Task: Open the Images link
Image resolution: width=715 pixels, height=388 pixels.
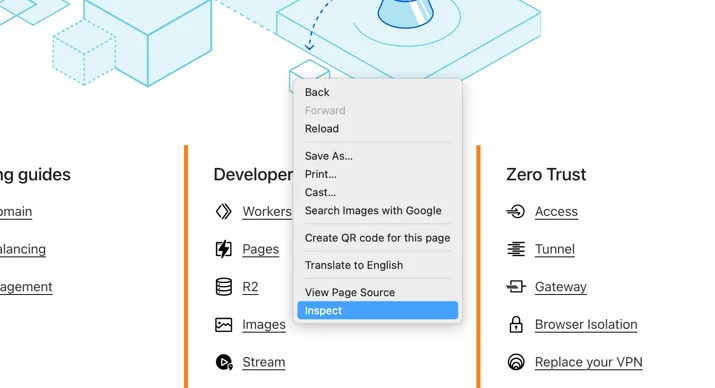Action: (264, 325)
